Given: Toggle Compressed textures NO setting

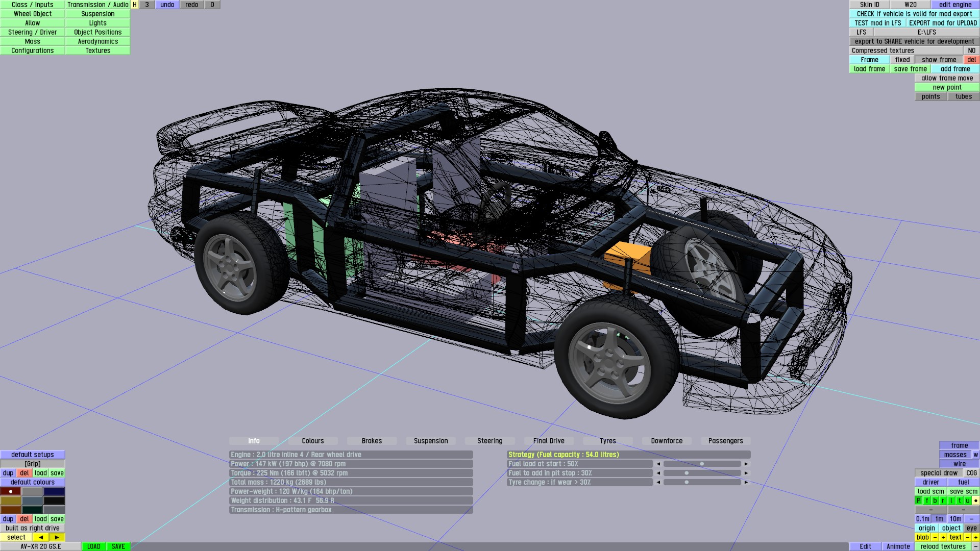Looking at the screenshot, I should (971, 51).
